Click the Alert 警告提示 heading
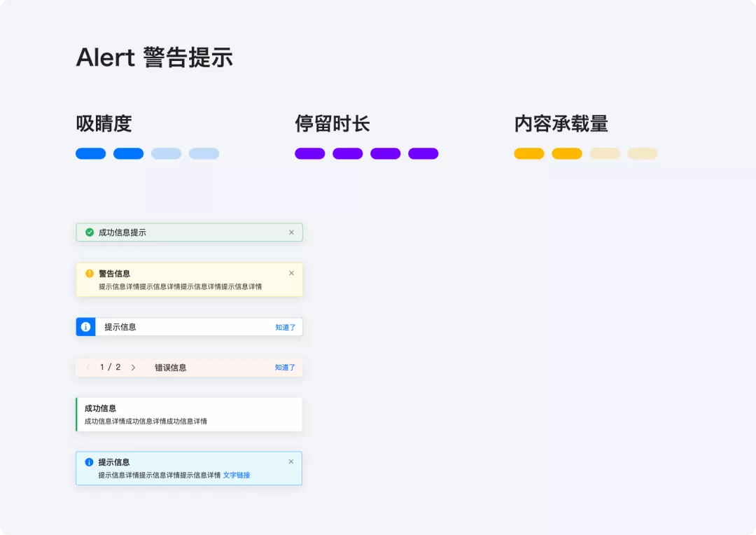756x535 pixels. pos(154,57)
